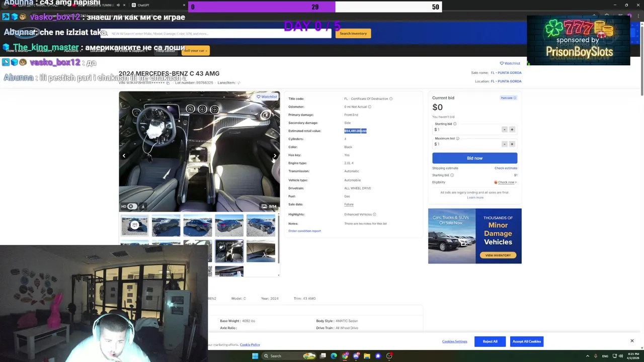Open Cookies Settings link
This screenshot has width=644, height=362.
(455, 341)
